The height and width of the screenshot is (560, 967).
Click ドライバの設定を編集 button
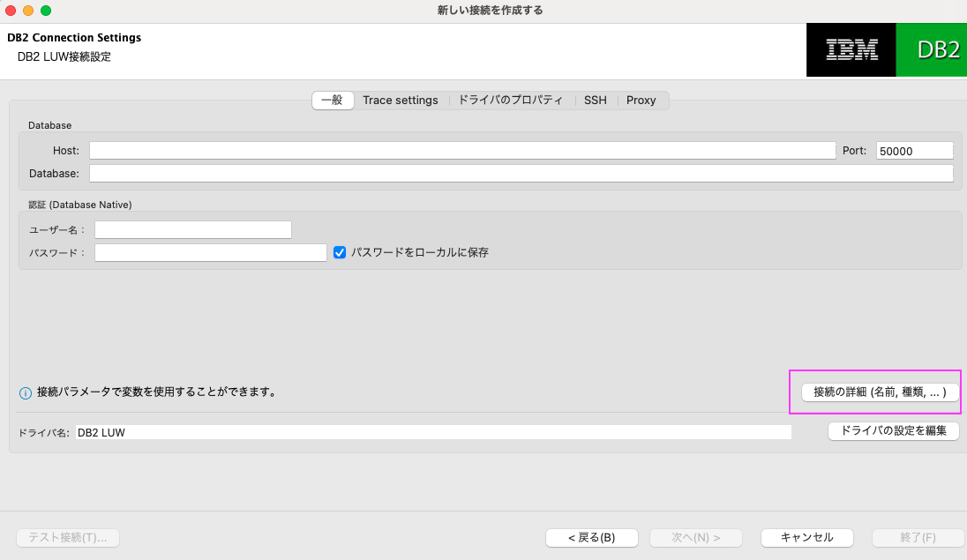tap(894, 430)
